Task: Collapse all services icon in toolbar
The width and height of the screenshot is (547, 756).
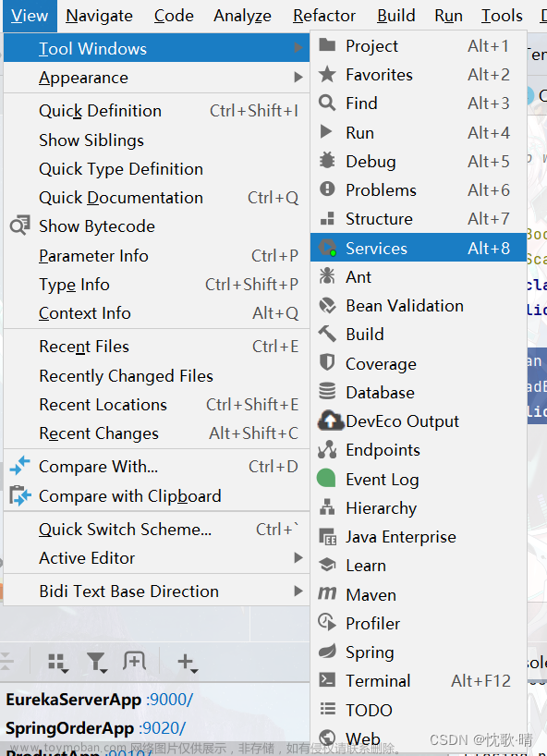Action: click(x=6, y=661)
